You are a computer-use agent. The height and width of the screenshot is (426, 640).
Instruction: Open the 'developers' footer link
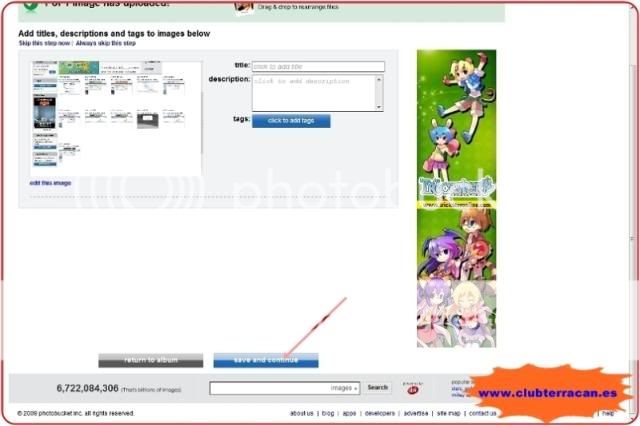point(380,413)
